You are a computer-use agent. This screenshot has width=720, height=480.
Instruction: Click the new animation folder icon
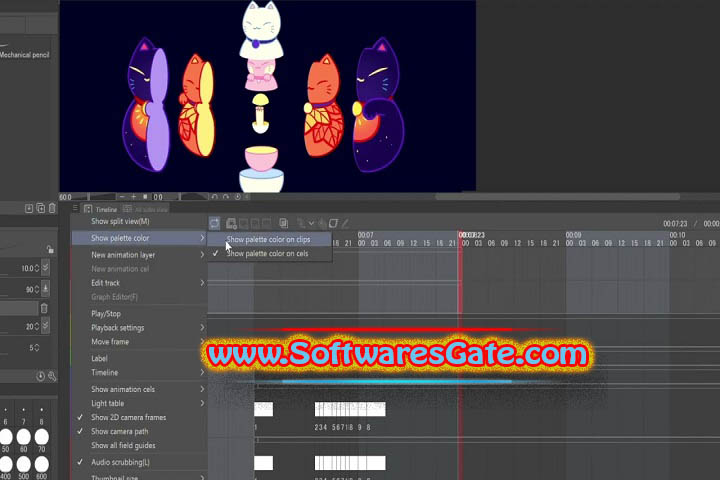[231, 224]
